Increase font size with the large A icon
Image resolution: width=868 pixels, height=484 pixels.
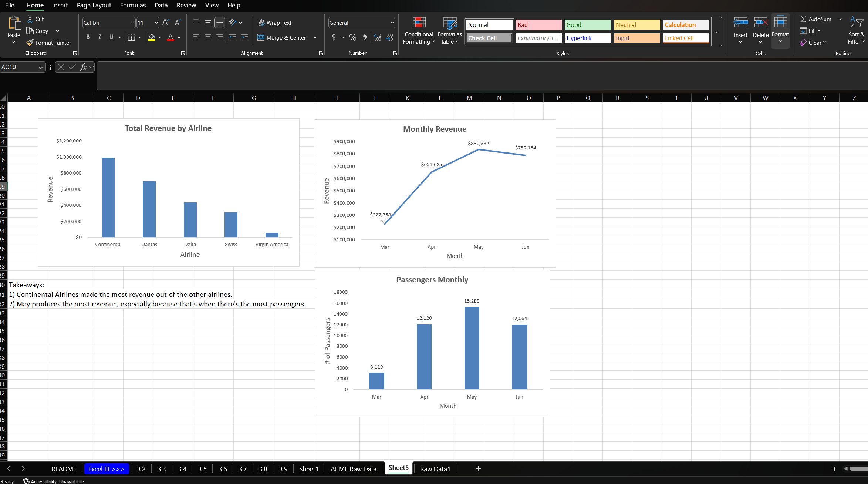click(166, 23)
